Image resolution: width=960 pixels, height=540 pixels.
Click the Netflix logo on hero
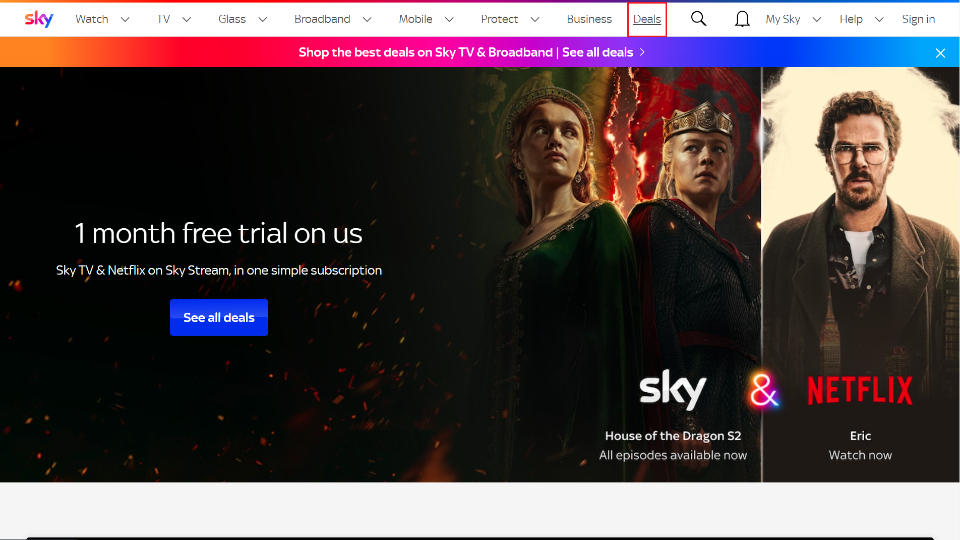pos(860,391)
